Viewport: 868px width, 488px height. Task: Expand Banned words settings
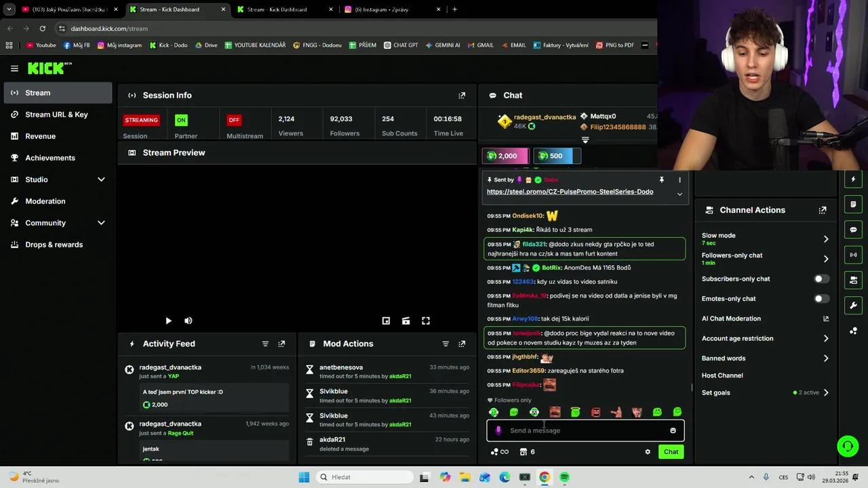point(825,359)
